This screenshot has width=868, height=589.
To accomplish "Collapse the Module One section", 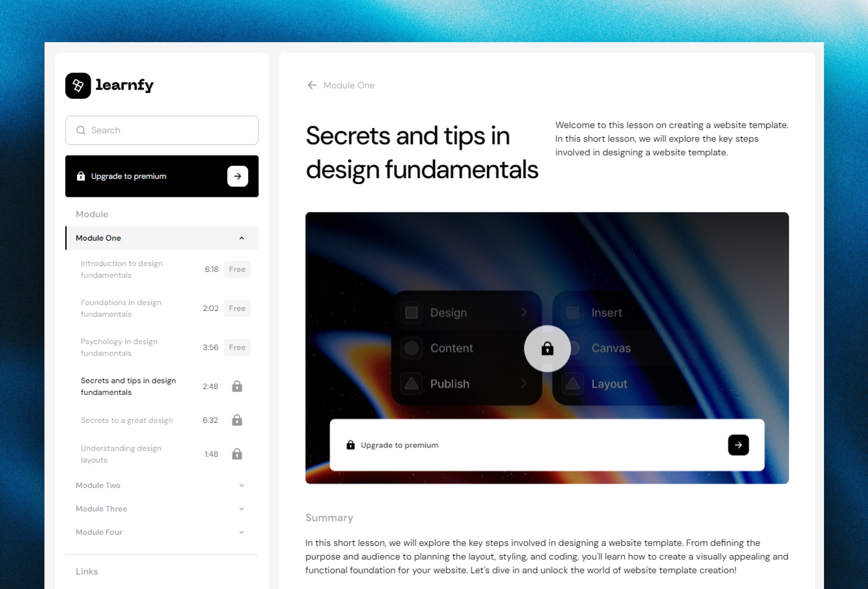I will 242,237.
